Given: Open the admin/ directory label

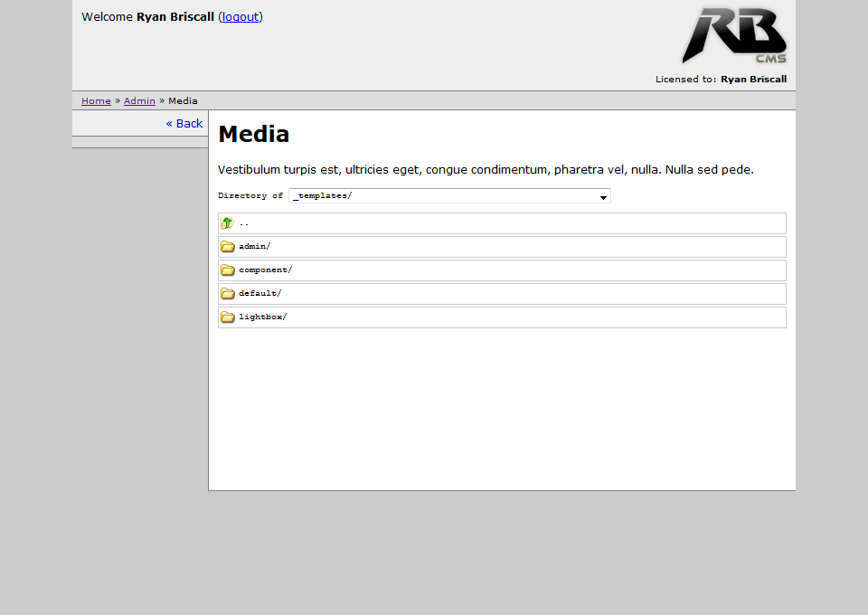Looking at the screenshot, I should point(254,247).
